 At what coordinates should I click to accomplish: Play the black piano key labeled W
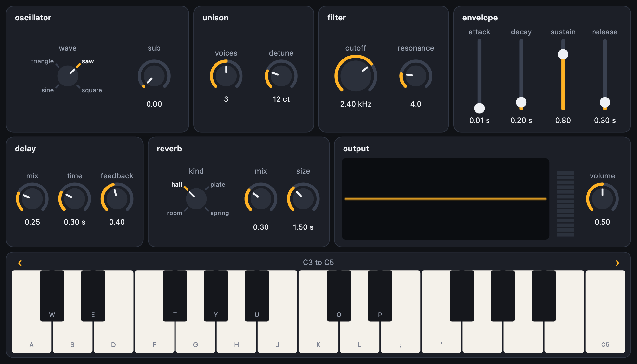pyautogui.click(x=52, y=296)
